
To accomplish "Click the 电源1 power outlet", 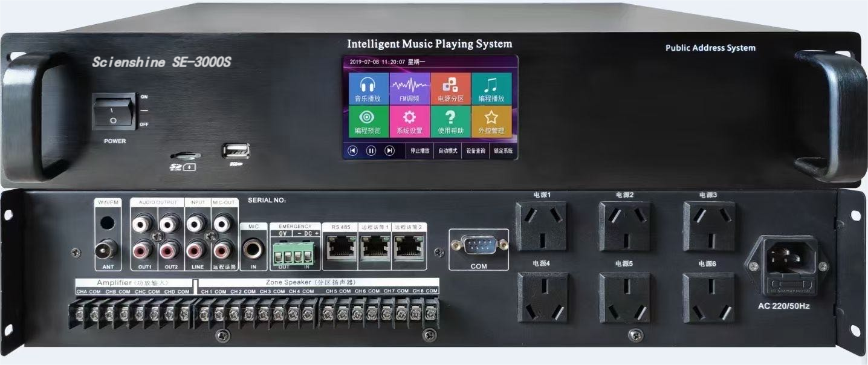I will 541,226.
